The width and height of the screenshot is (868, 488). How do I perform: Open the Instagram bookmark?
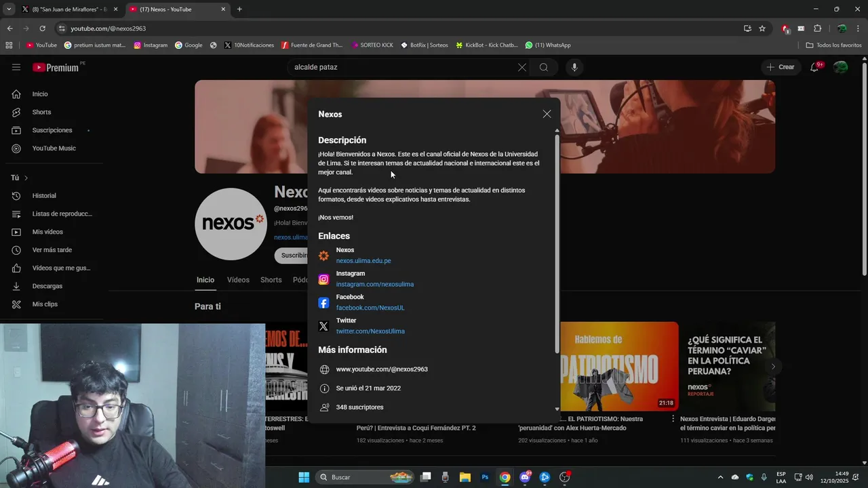coord(151,45)
